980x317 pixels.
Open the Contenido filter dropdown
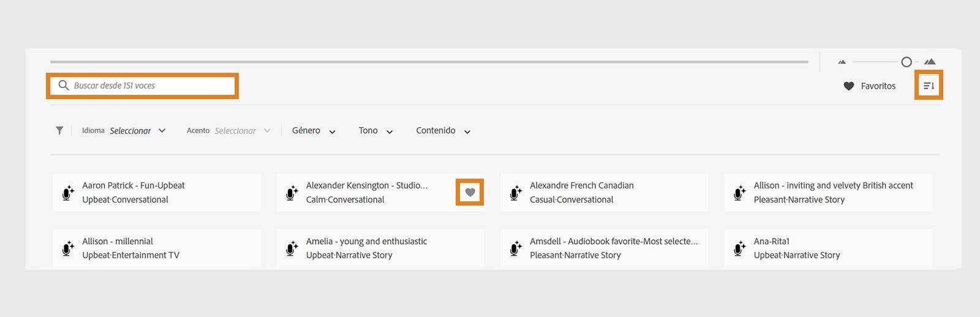point(443,131)
